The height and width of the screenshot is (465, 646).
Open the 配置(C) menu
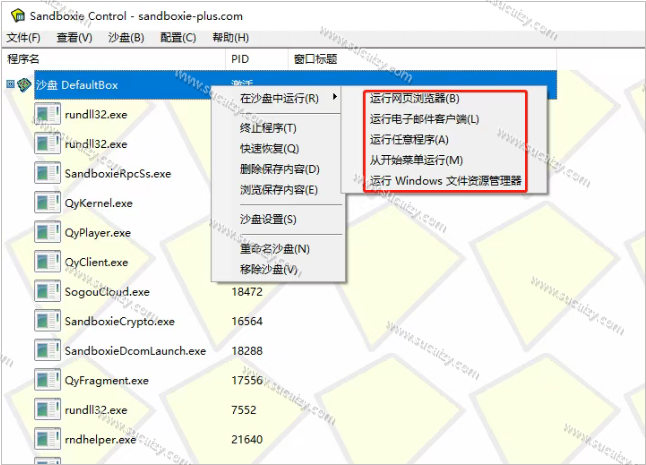(178, 37)
